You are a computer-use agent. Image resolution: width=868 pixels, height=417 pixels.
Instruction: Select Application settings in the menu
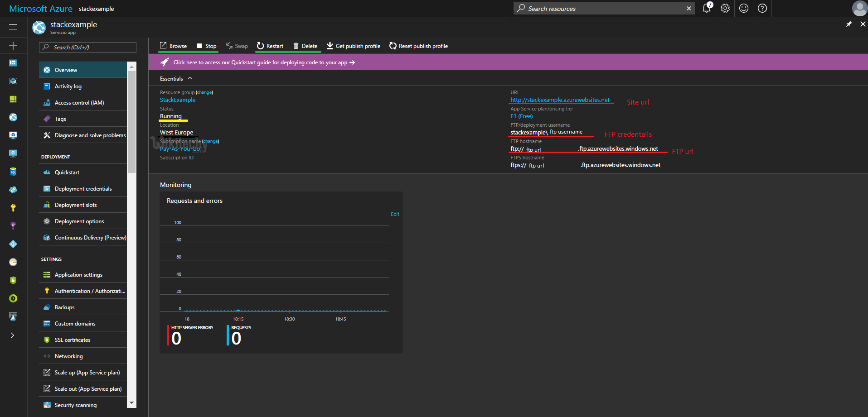coord(78,275)
